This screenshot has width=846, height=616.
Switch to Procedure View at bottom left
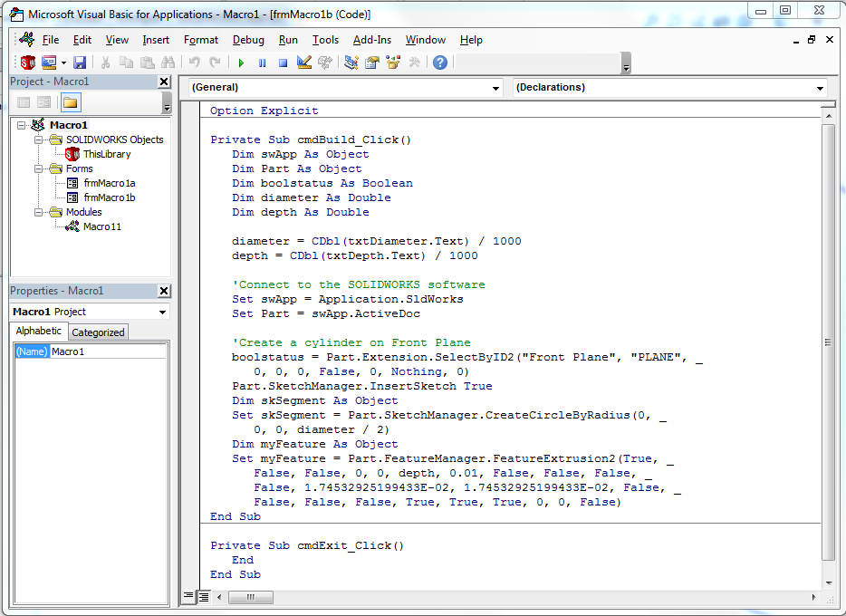click(x=188, y=597)
